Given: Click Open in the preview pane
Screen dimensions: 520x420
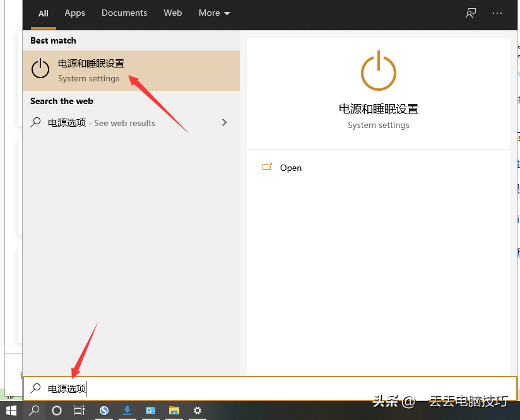Looking at the screenshot, I should [x=291, y=168].
